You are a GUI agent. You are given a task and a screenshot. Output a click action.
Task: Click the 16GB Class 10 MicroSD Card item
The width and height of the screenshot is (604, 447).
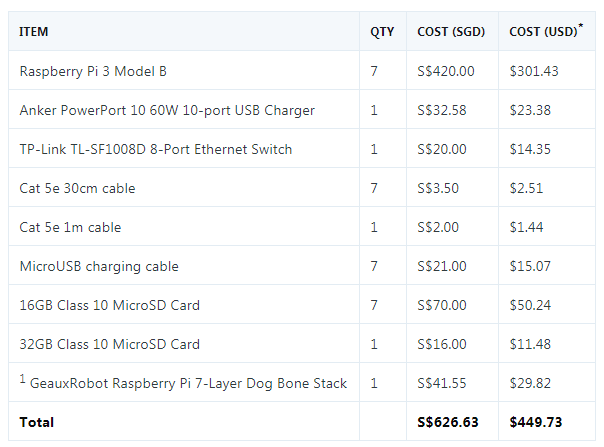[x=109, y=305]
